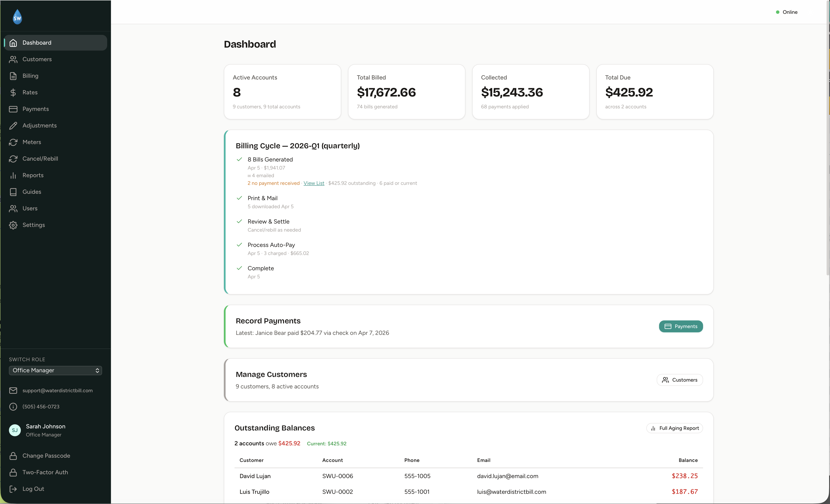This screenshot has height=504, width=830.
Task: Click the SW water drop logo
Action: click(17, 17)
